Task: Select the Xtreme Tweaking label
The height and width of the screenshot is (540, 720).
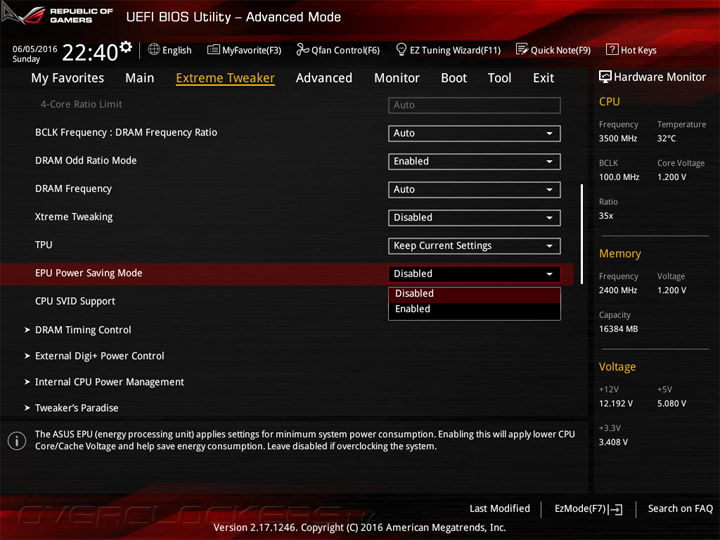Action: pos(74,217)
